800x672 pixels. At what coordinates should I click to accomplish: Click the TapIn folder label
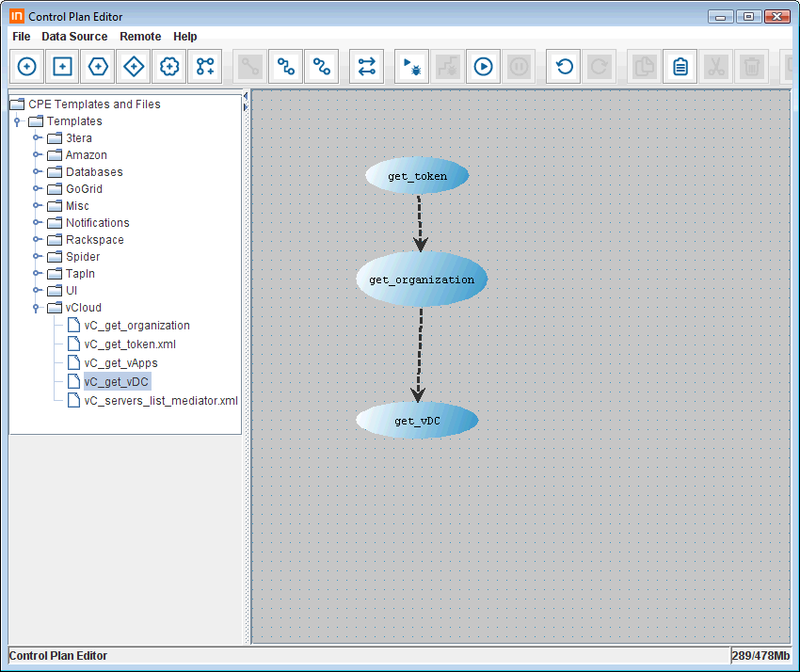tap(80, 273)
